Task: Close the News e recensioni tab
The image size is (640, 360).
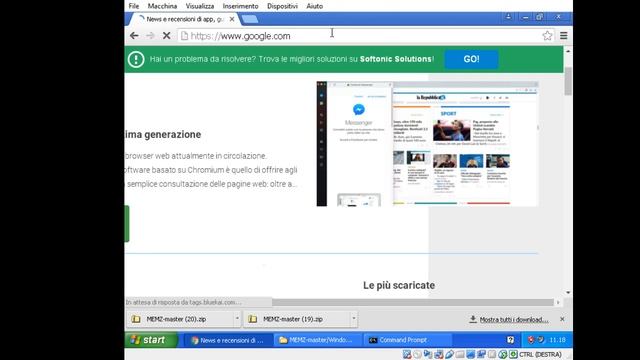Action: (232, 19)
